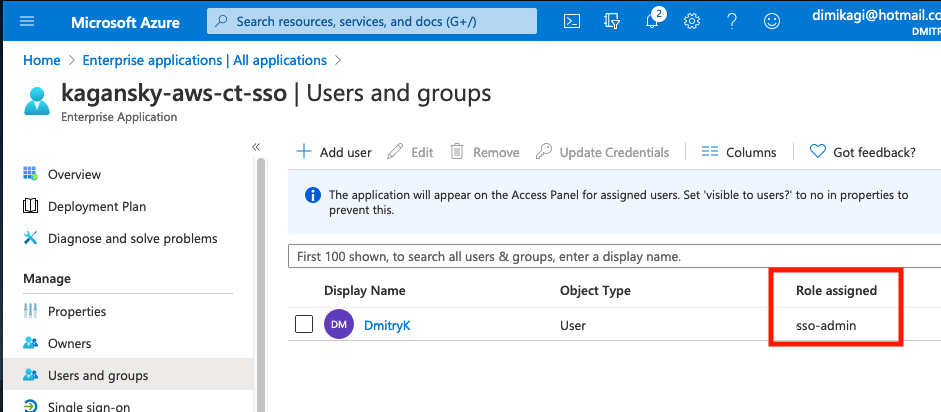The image size is (941, 412).
Task: Click the Add user button
Action: click(334, 152)
